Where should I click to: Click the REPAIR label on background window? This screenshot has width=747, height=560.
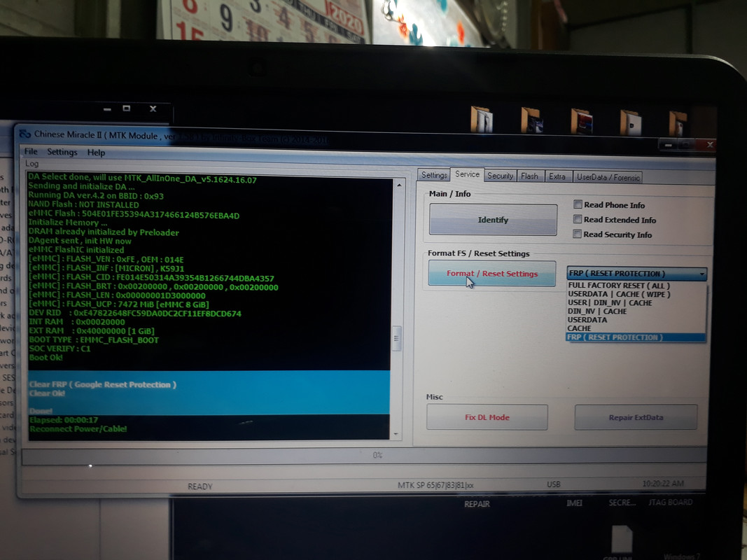pyautogui.click(x=477, y=504)
